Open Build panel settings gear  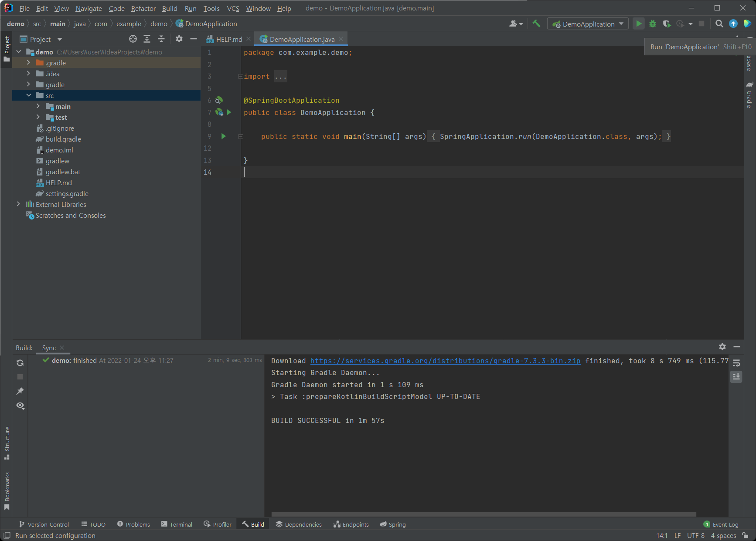[x=722, y=347]
